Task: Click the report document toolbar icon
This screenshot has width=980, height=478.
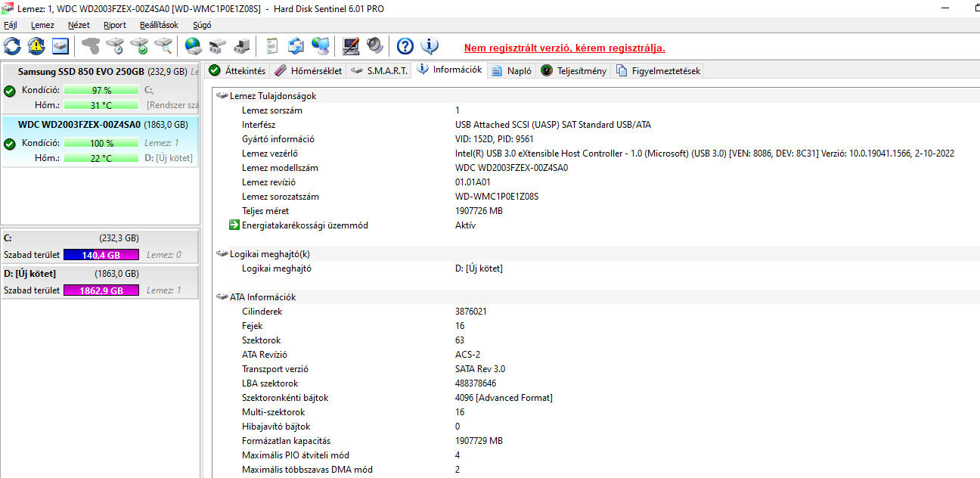Action: click(272, 46)
